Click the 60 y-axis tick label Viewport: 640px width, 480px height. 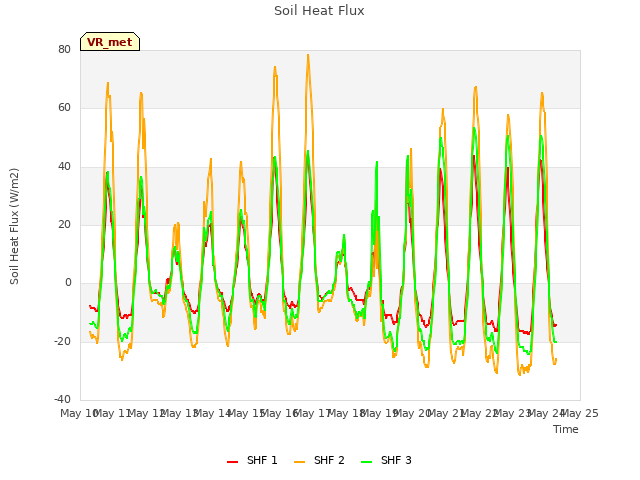coord(64,108)
